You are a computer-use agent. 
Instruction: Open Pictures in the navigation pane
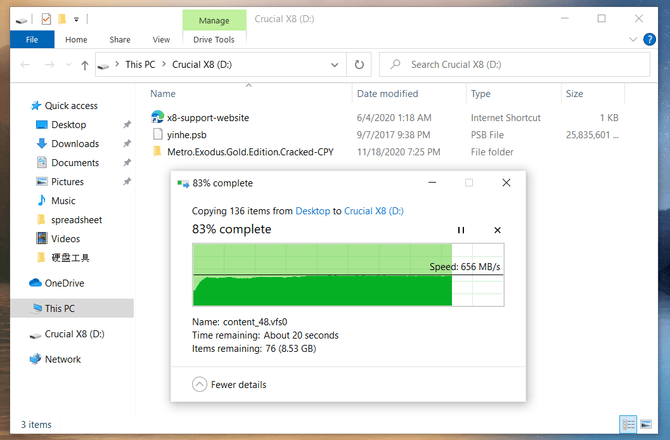point(67,182)
